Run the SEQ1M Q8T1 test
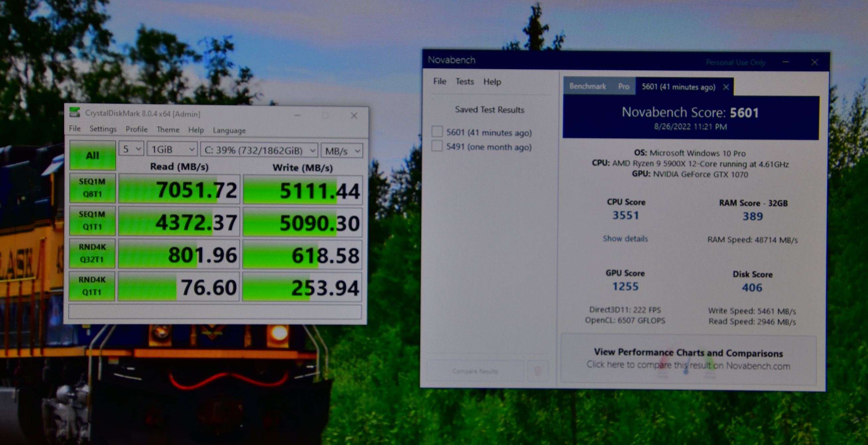Viewport: 868px width, 445px height. pyautogui.click(x=92, y=188)
